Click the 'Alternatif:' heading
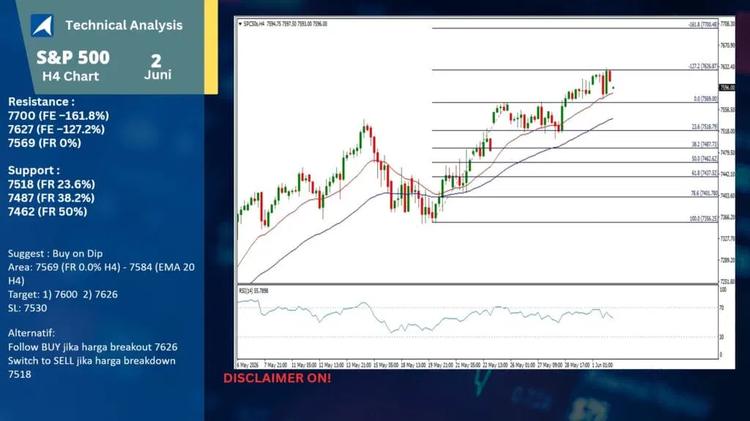 tap(31, 333)
